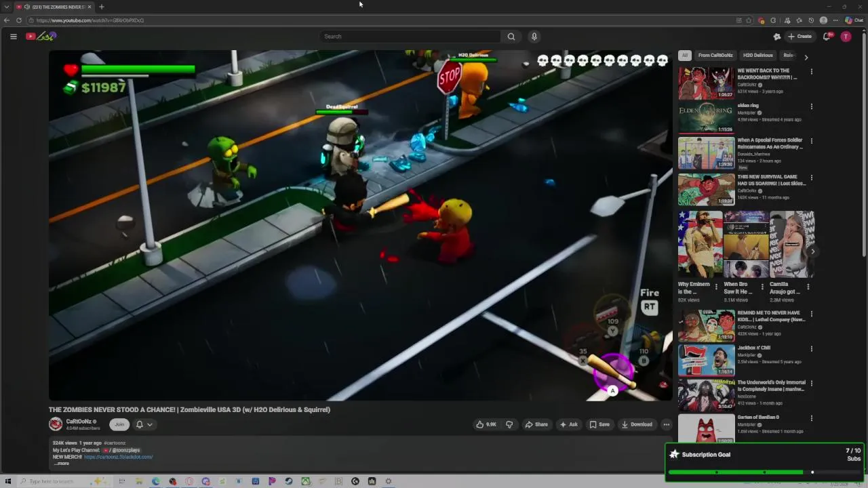Share this video
Screen dimensions: 868x488
[x=536, y=424]
